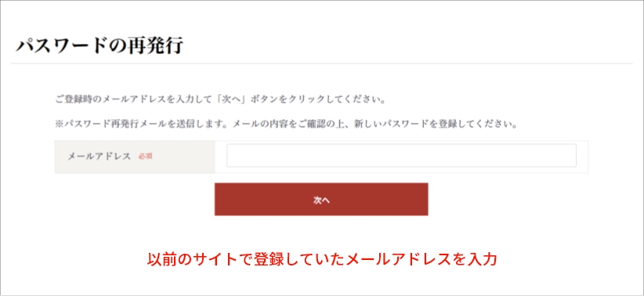Click the gray label cell of form row
The width and height of the screenshot is (644, 296).
click(x=135, y=157)
